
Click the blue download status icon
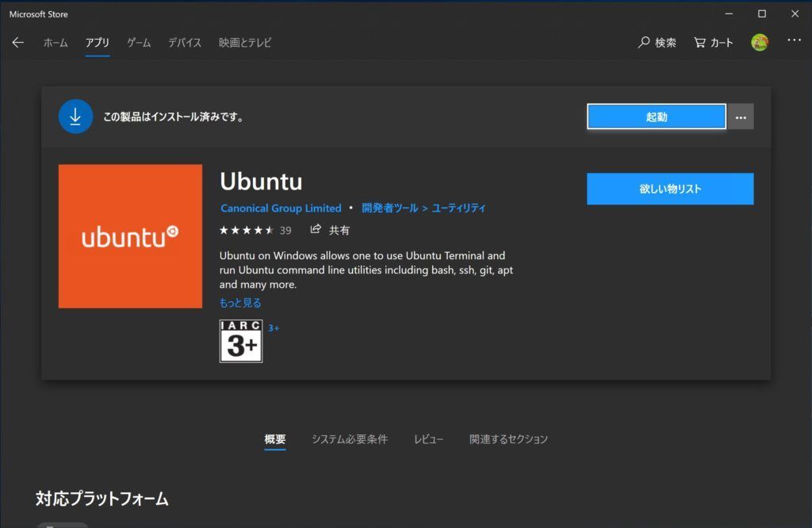[x=75, y=117]
